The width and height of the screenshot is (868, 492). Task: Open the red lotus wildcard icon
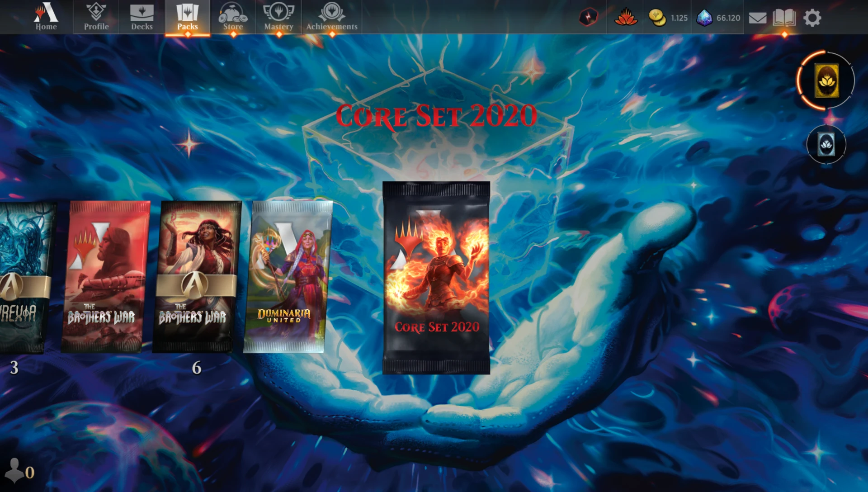(x=626, y=18)
